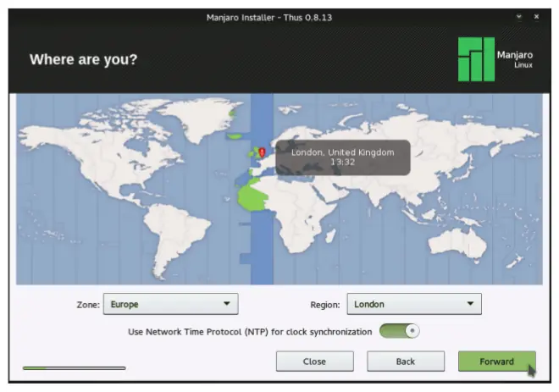Image resolution: width=559 pixels, height=392 pixels.
Task: Click Greenland on the world map
Action: pos(202,119)
